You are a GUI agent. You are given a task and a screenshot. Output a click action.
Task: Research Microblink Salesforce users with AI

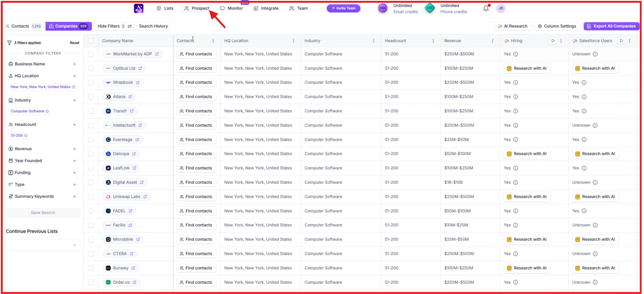click(595, 239)
